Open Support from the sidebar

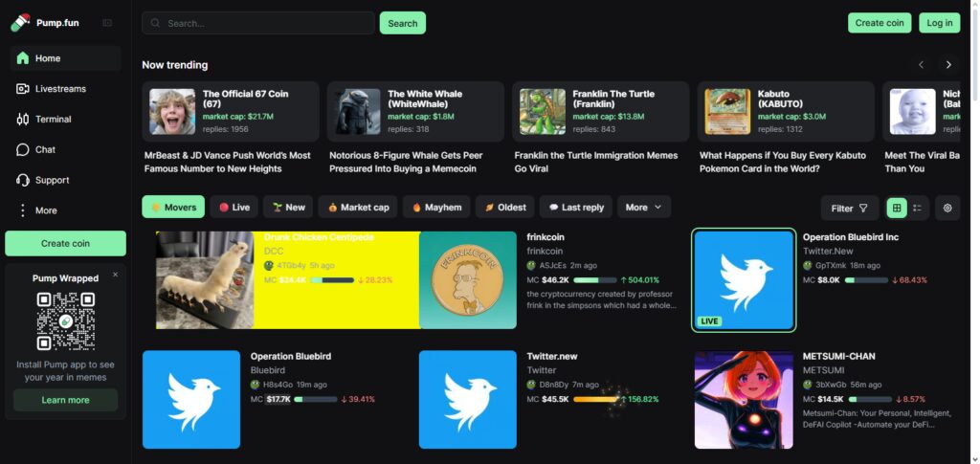(66, 180)
